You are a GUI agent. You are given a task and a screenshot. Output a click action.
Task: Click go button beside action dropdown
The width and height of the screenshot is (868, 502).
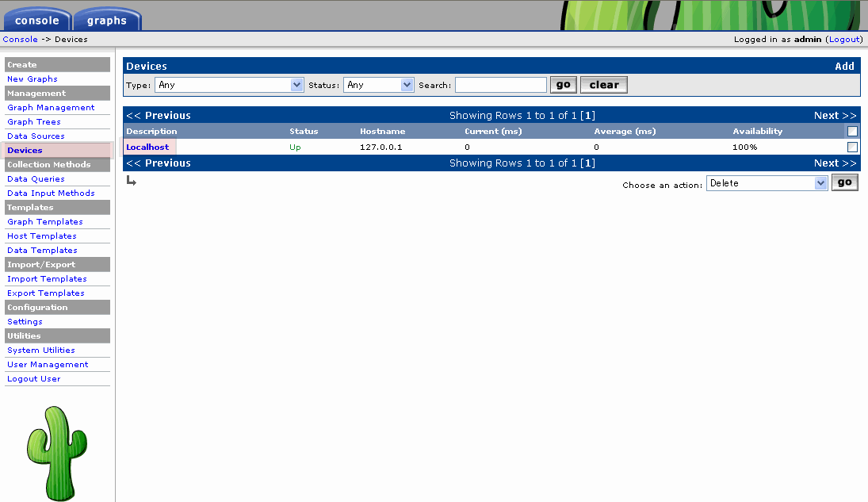[844, 182]
